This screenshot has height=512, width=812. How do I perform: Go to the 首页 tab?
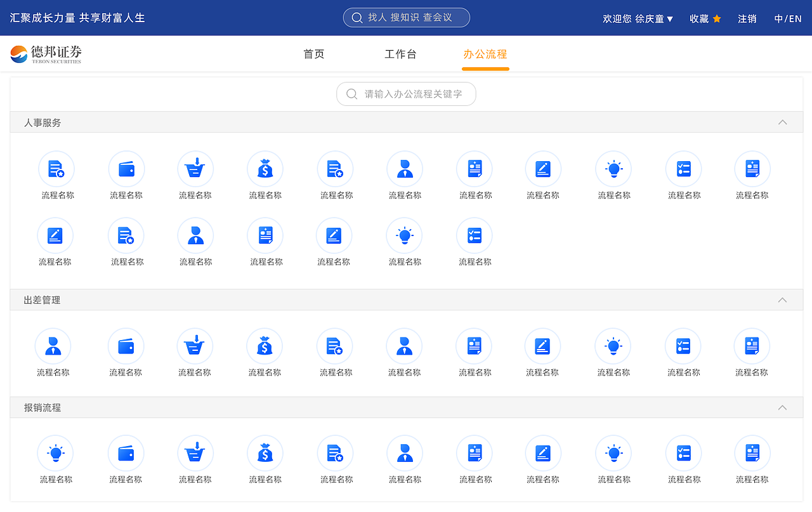[314, 55]
